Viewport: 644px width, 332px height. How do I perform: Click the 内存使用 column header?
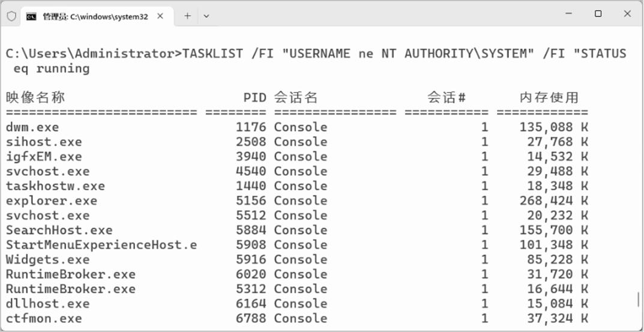[x=549, y=97]
